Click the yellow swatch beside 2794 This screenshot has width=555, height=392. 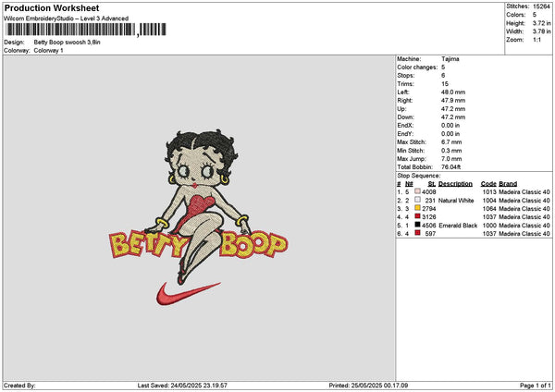(417, 208)
